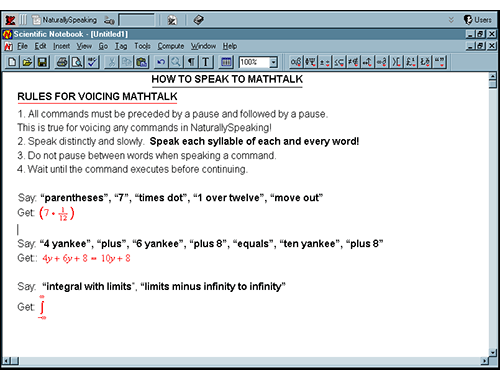The height and width of the screenshot is (381, 500).
Task: Open a file with the folder icon
Action: (x=27, y=62)
